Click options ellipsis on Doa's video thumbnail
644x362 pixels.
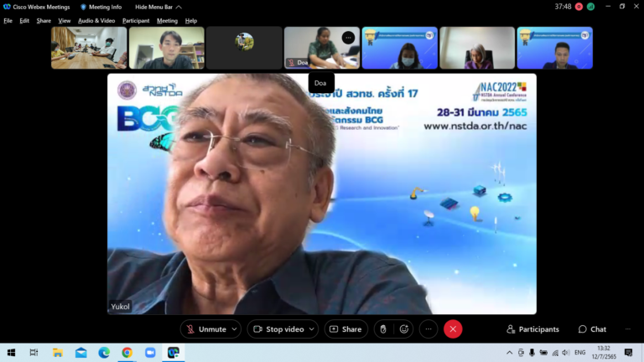coord(348,37)
